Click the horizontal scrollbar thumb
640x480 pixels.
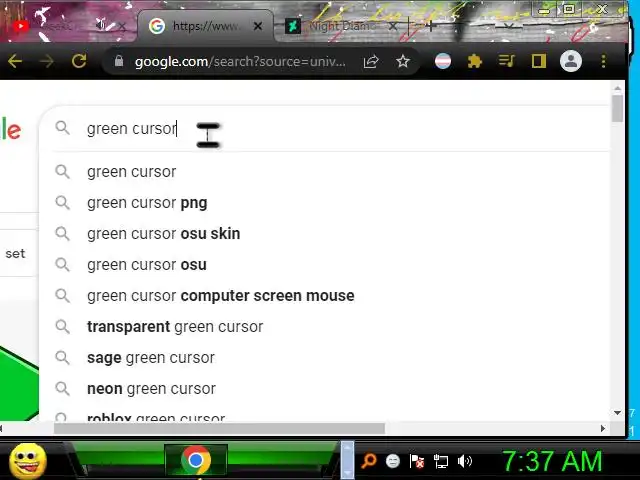(219, 428)
